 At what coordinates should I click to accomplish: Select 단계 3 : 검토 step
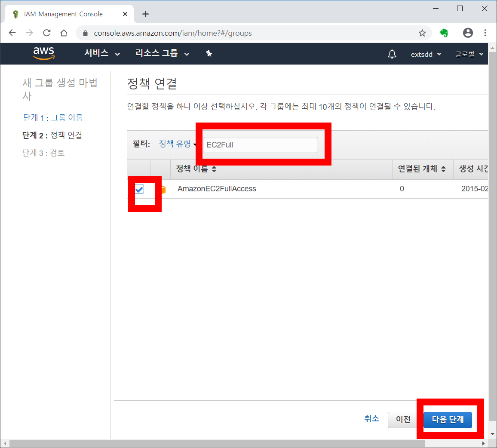(43, 153)
